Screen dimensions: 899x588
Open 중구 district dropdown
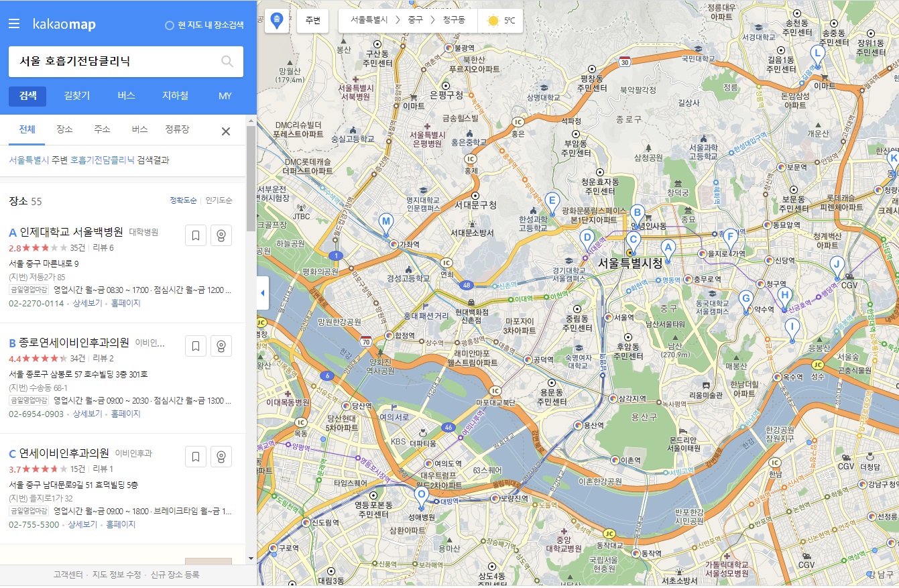tap(416, 21)
